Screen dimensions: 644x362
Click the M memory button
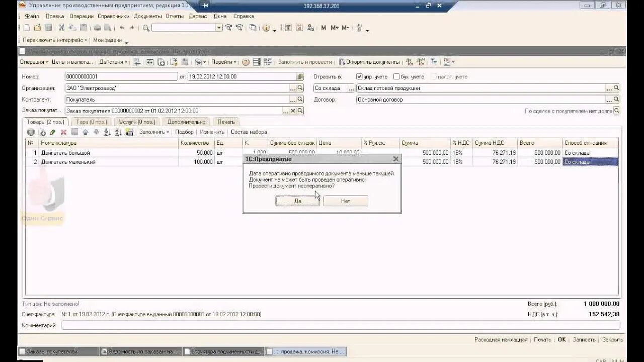coord(324,28)
